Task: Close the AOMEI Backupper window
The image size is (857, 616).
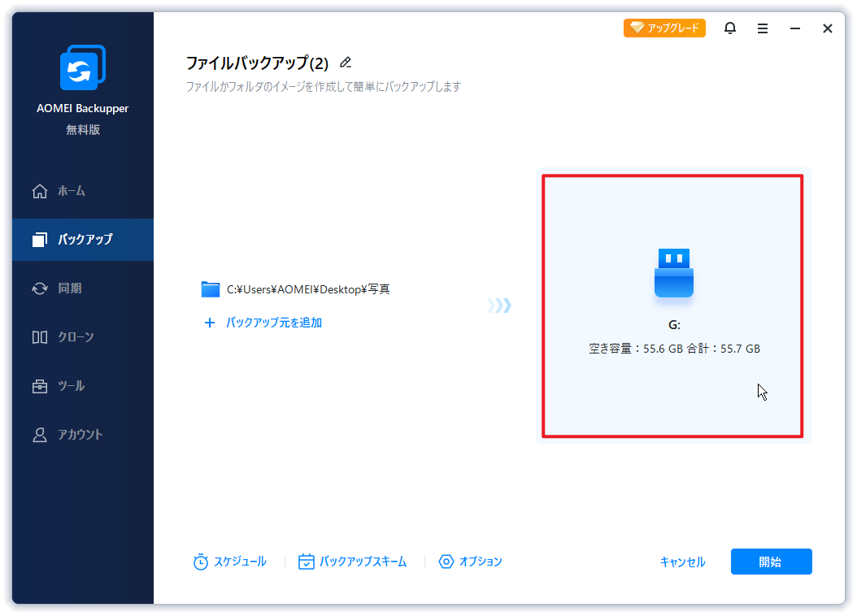Action: (828, 28)
